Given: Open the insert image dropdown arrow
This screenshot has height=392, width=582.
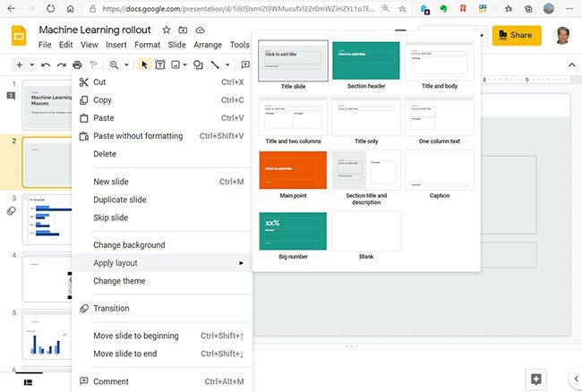Looking at the screenshot, I should point(184,65).
